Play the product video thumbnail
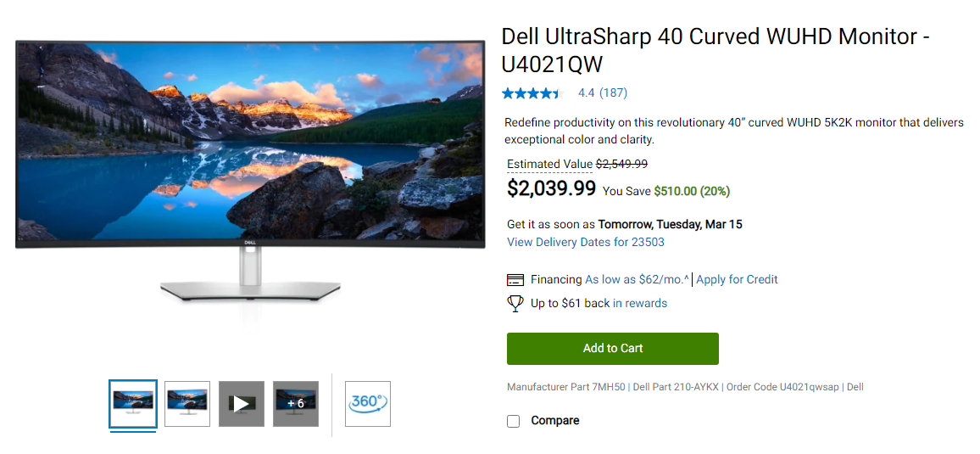The width and height of the screenshot is (980, 454). tap(242, 404)
